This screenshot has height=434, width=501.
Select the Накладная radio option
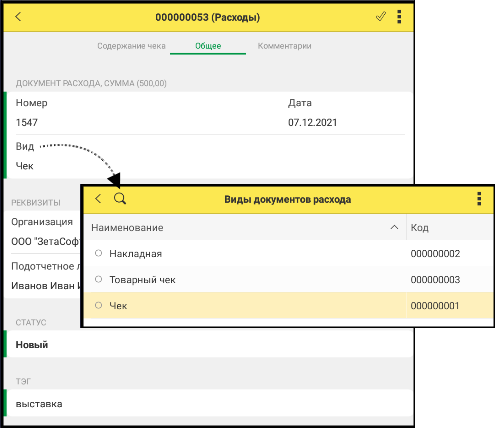98,253
